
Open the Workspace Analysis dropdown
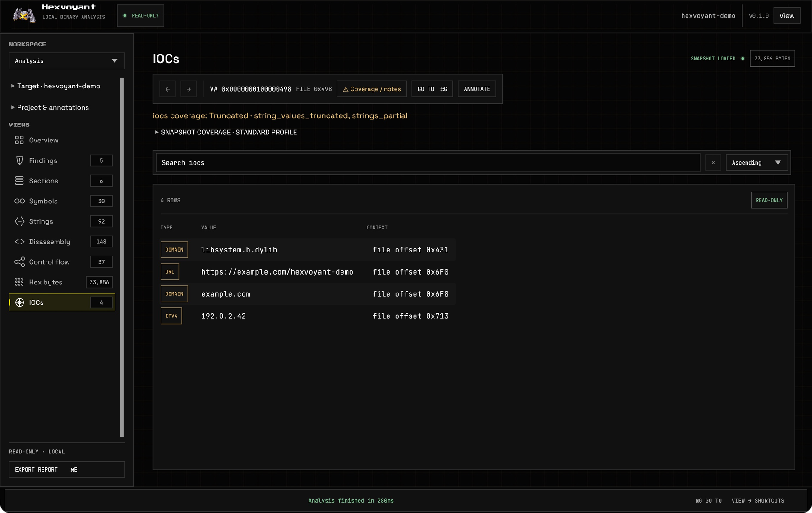click(67, 61)
